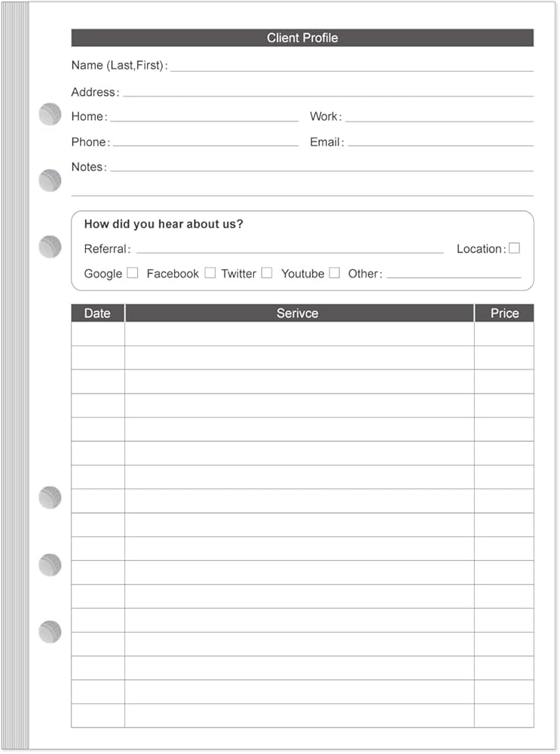The image size is (560, 754).
Task: Click the Date column header
Action: coord(97,313)
